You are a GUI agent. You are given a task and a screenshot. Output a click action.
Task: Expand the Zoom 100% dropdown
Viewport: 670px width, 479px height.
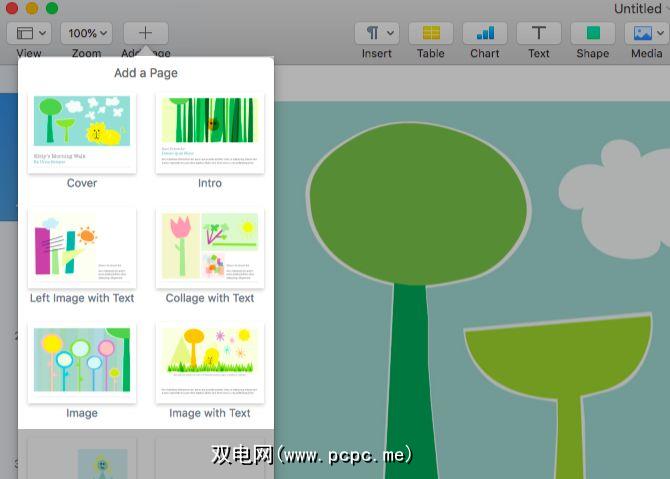tap(86, 32)
